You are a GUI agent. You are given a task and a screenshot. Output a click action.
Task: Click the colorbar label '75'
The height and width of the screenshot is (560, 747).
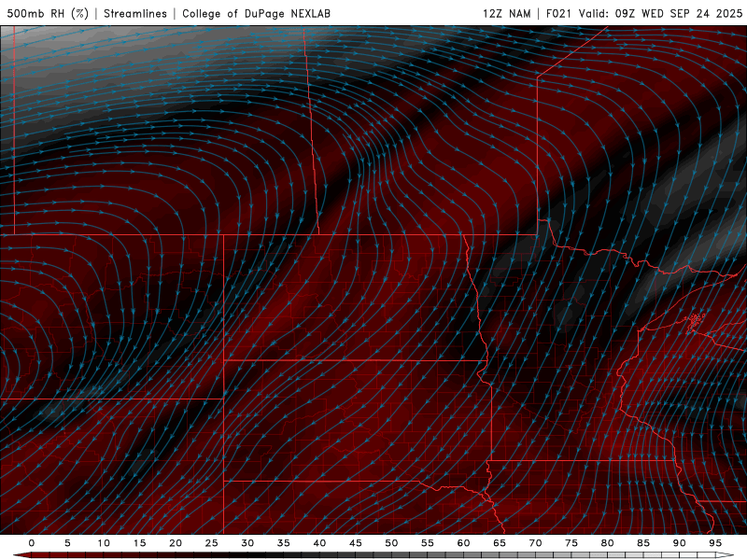(x=571, y=543)
